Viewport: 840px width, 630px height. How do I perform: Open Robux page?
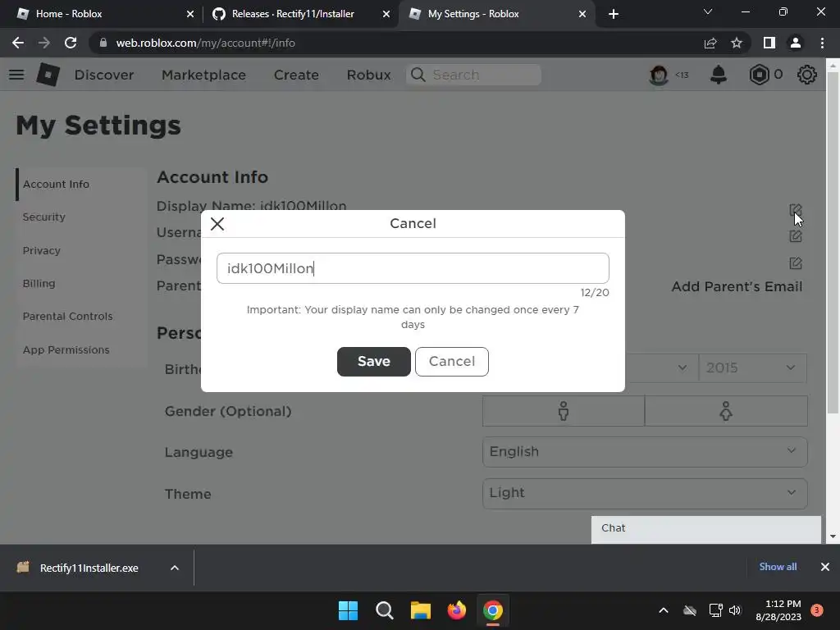coord(368,75)
